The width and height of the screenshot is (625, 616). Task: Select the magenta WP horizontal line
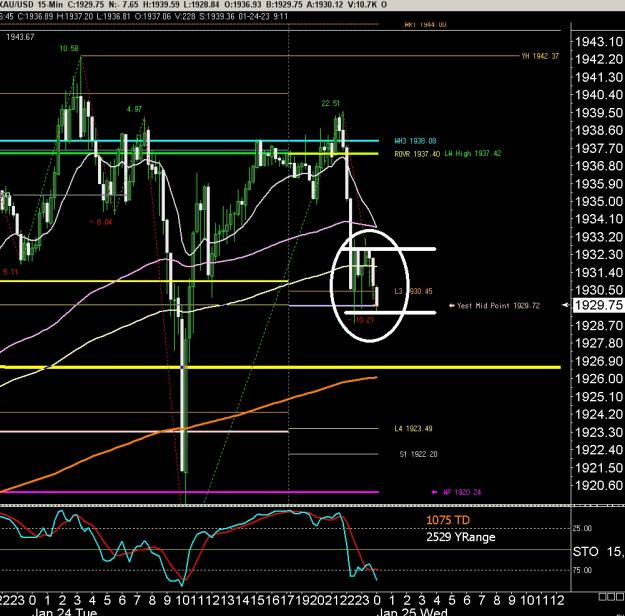[x=189, y=492]
